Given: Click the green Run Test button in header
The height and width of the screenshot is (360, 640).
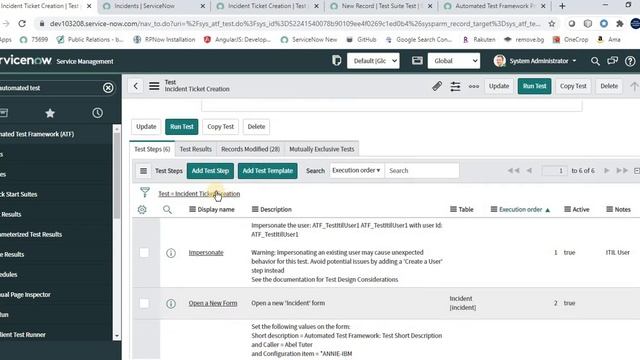Looking at the screenshot, I should (534, 86).
